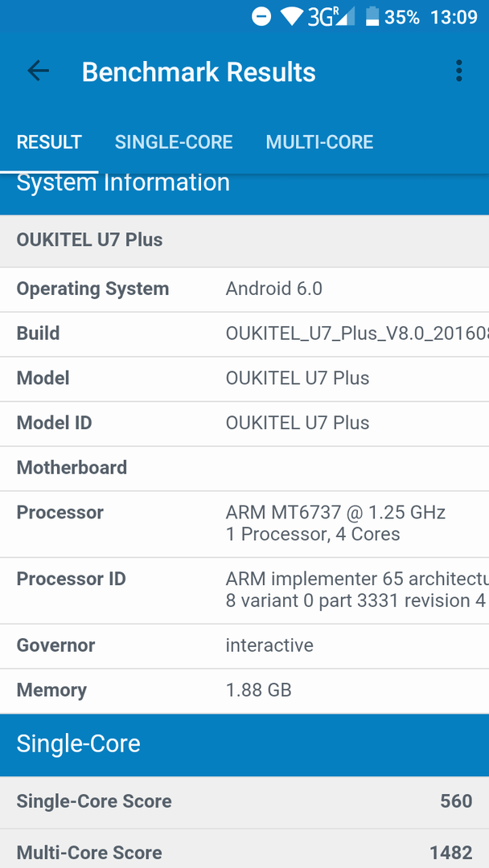Tap the Multi-Core Score 1482 row
The image size is (489, 868).
[x=244, y=850]
